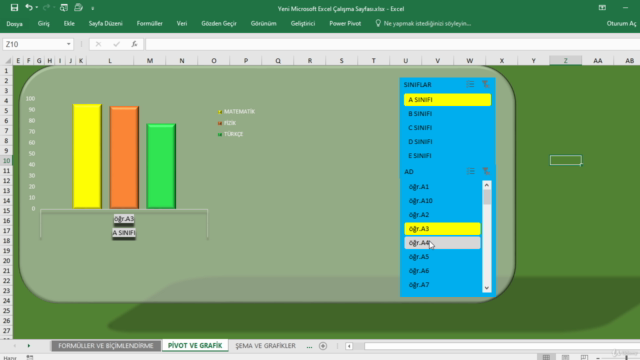The width and height of the screenshot is (640, 360).
Task: Open the undo history dropdown arrow
Action: [36, 8]
